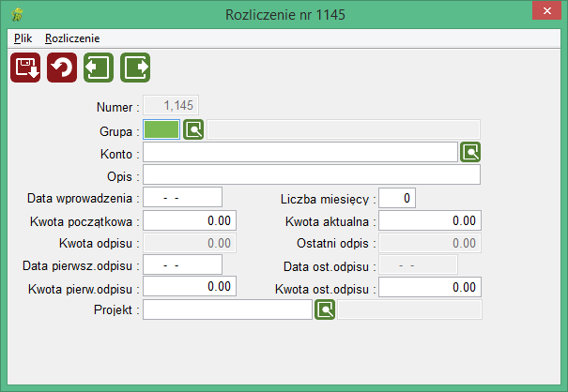Click the Kwota początkowa amount field
Viewport: 568px width, 392px height.
(190, 220)
